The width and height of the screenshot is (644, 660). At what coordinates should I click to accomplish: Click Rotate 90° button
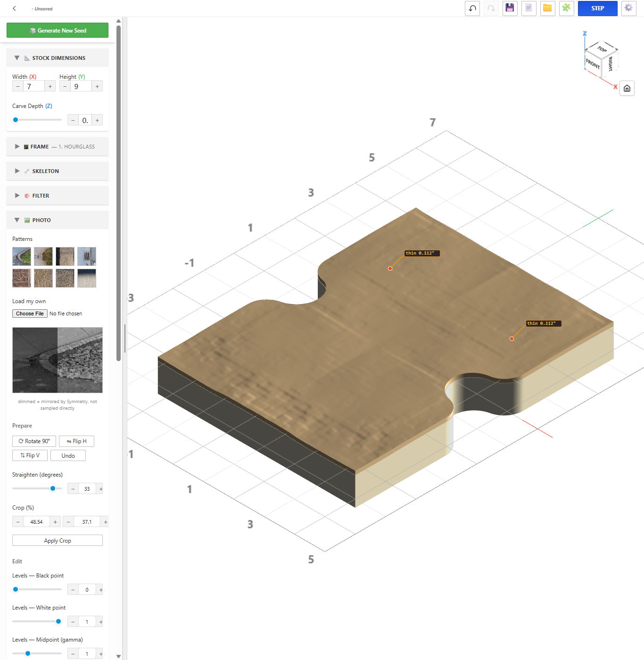34,441
